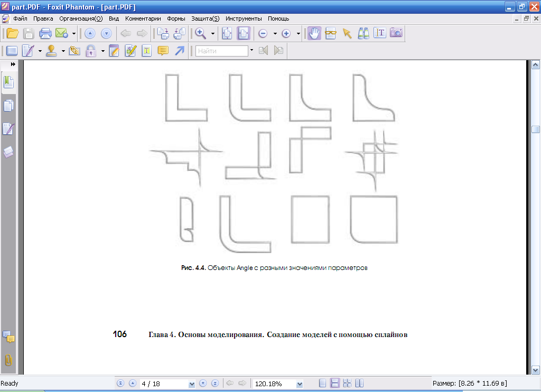The image size is (541, 392).
Task: Click the previous view left arrow
Action: point(126,33)
